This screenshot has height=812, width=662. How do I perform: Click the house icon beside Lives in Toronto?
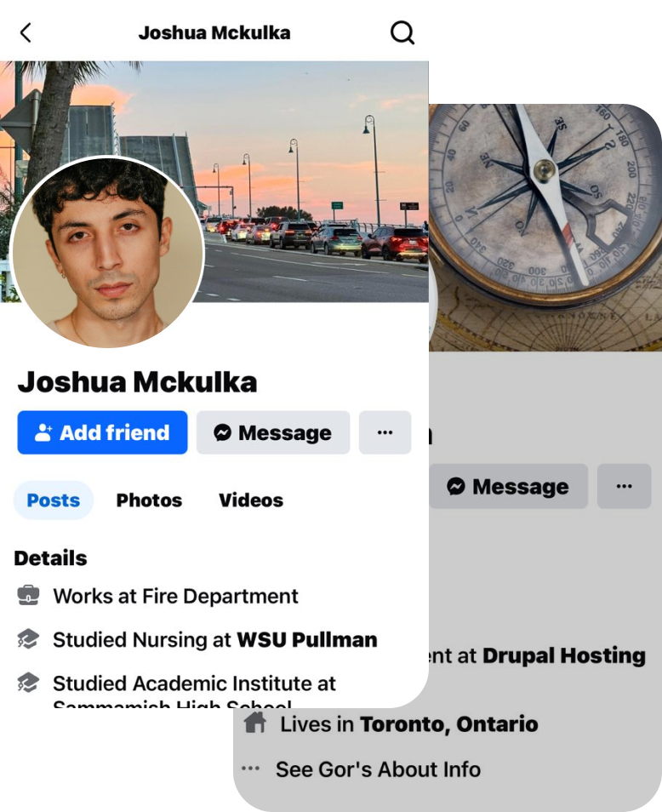coord(255,723)
